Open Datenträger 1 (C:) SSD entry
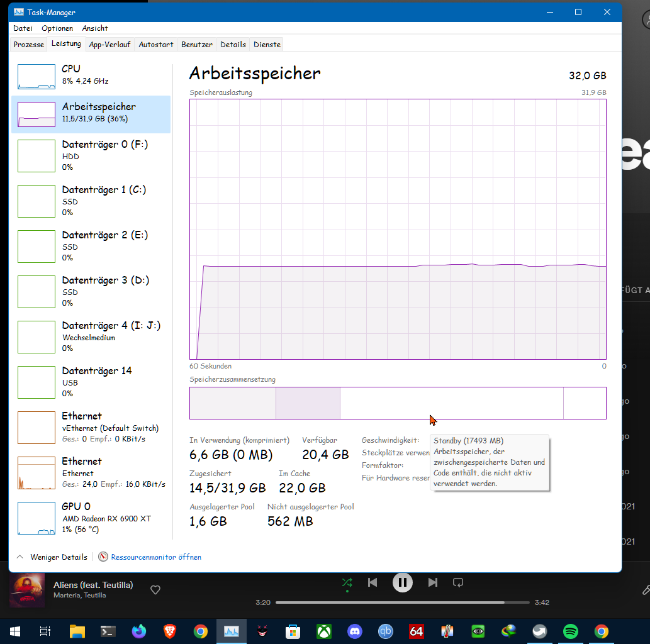 pos(91,201)
